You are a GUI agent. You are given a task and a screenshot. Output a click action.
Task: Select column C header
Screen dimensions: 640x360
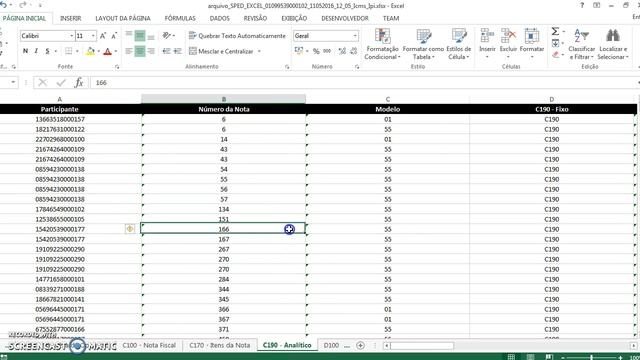(x=388, y=99)
